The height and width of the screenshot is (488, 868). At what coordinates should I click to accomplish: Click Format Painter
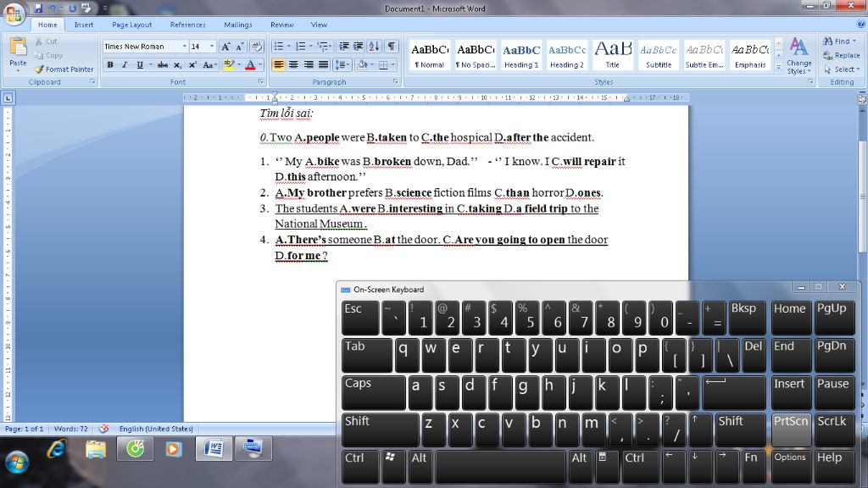[64, 69]
